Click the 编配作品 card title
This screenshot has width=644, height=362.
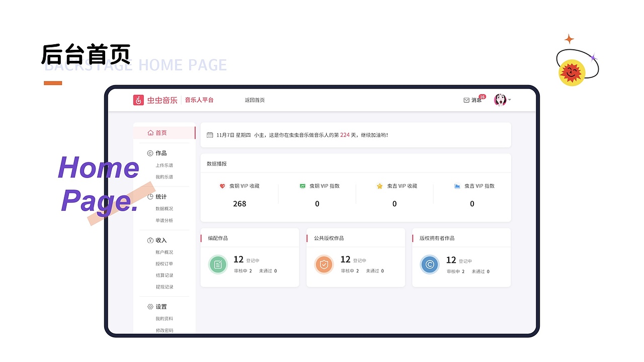click(218, 238)
